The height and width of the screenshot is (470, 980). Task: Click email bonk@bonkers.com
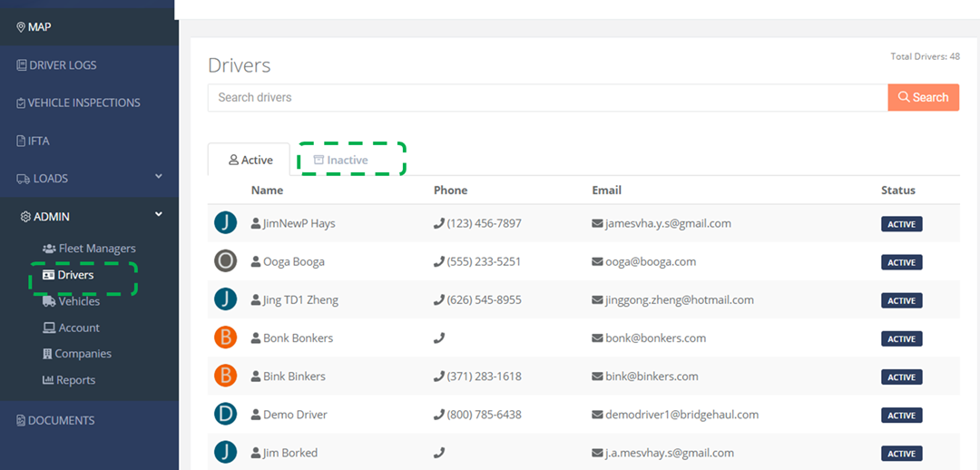[656, 338]
